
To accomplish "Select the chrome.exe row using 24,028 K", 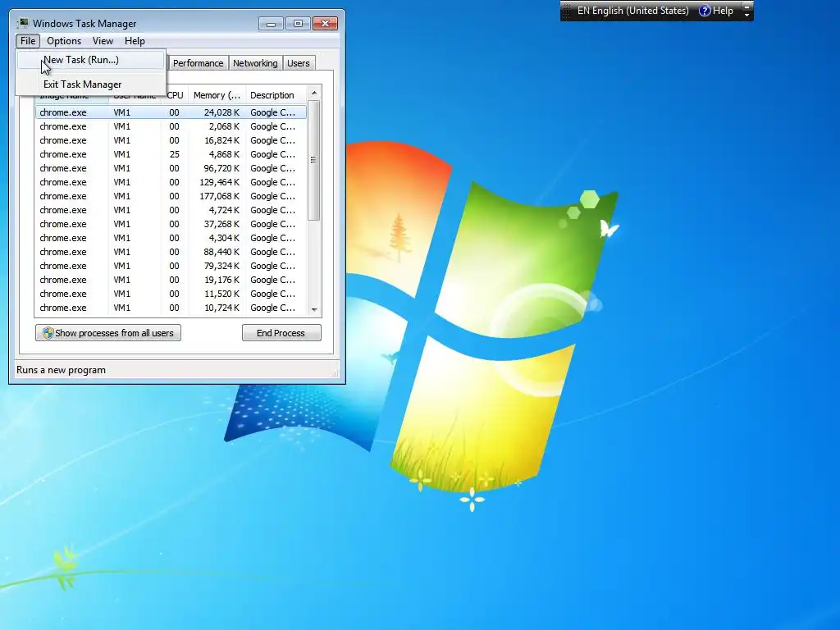I will tap(171, 112).
